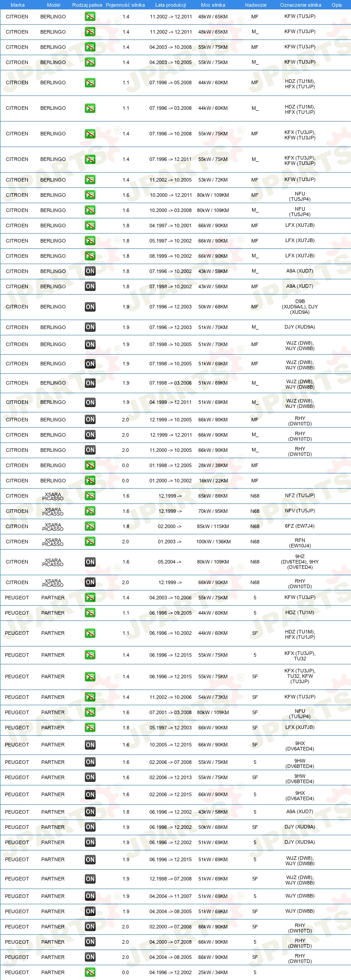Select the KFX (TU3JP), TU32, KFW engine code cell
The height and width of the screenshot is (980, 351).
300,676
